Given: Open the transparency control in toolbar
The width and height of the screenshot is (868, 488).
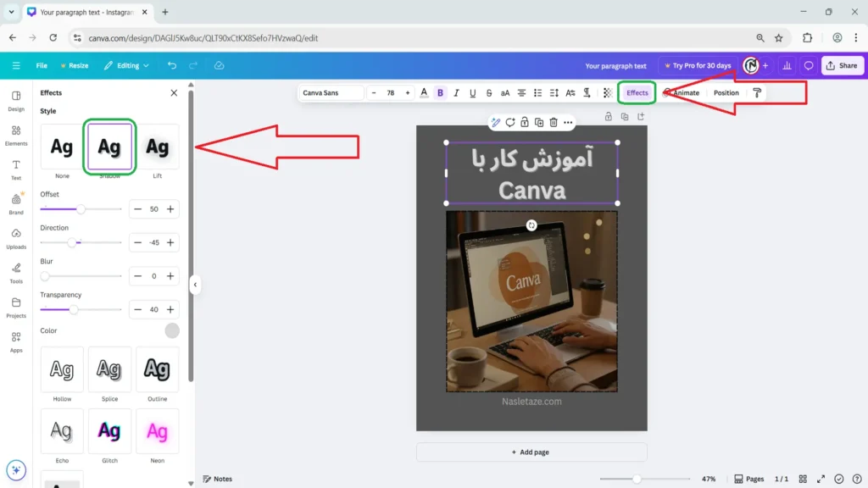Looking at the screenshot, I should 607,93.
